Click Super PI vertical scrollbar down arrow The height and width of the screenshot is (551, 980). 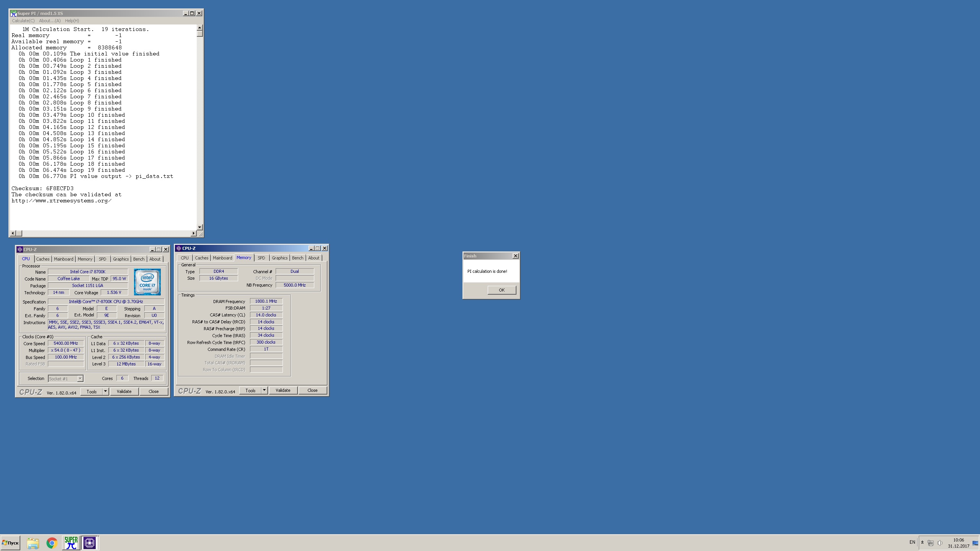click(199, 227)
